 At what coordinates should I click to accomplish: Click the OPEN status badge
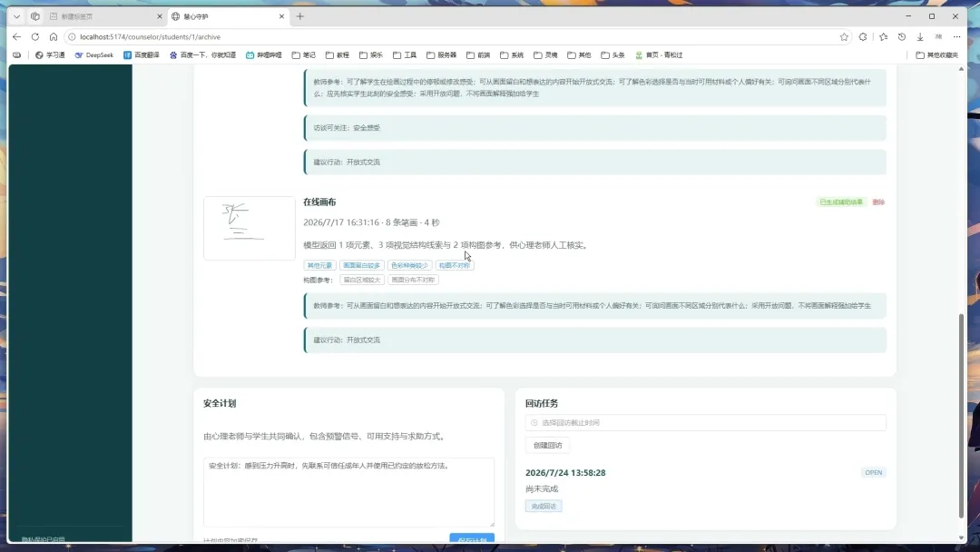(x=873, y=473)
